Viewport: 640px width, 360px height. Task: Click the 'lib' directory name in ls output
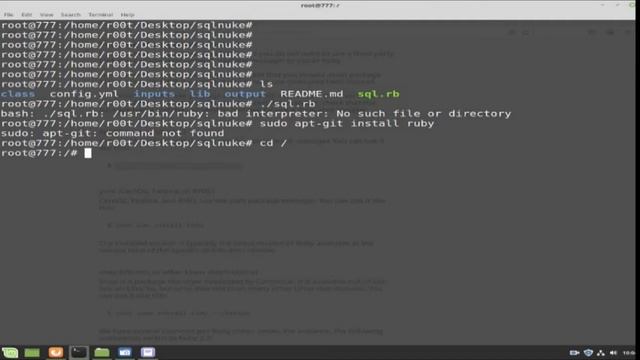coord(200,94)
